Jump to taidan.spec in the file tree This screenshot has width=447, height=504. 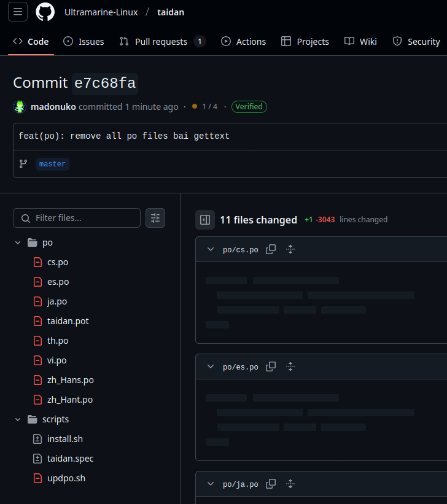point(71,459)
